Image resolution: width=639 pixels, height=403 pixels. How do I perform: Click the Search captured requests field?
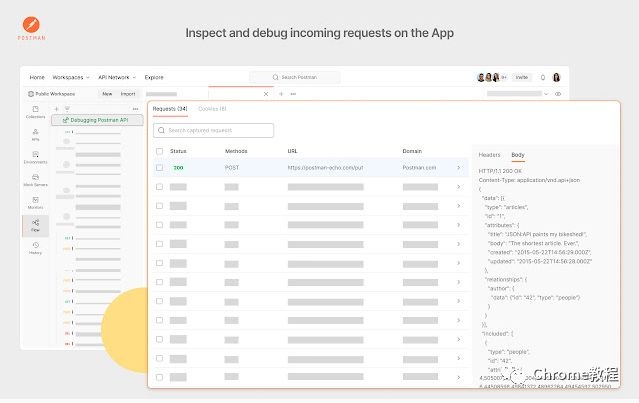[213, 130]
